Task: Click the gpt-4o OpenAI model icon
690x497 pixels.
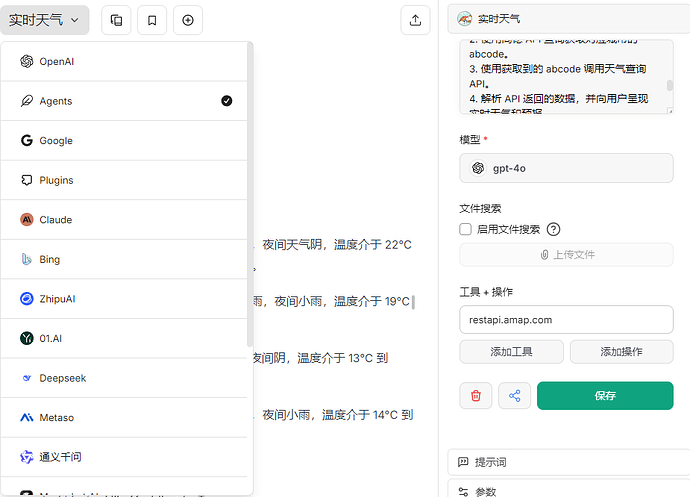Action: tap(478, 168)
